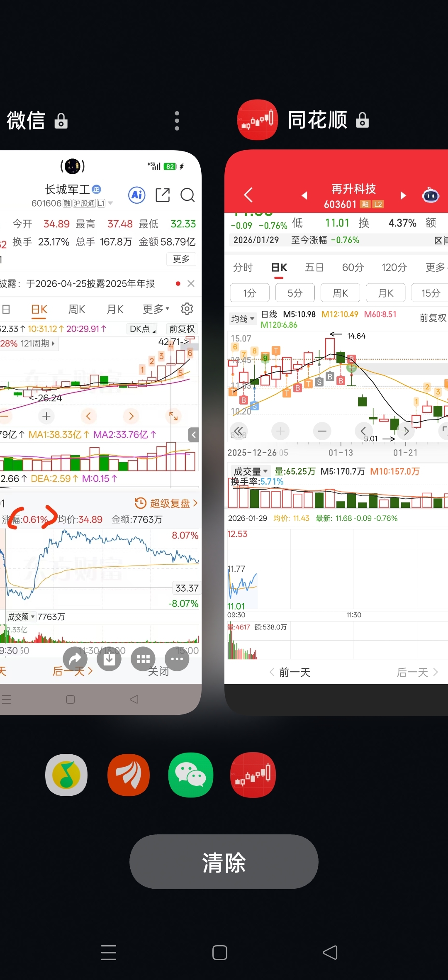Tap the system home square button
This screenshot has width=448, height=980.
(x=220, y=952)
